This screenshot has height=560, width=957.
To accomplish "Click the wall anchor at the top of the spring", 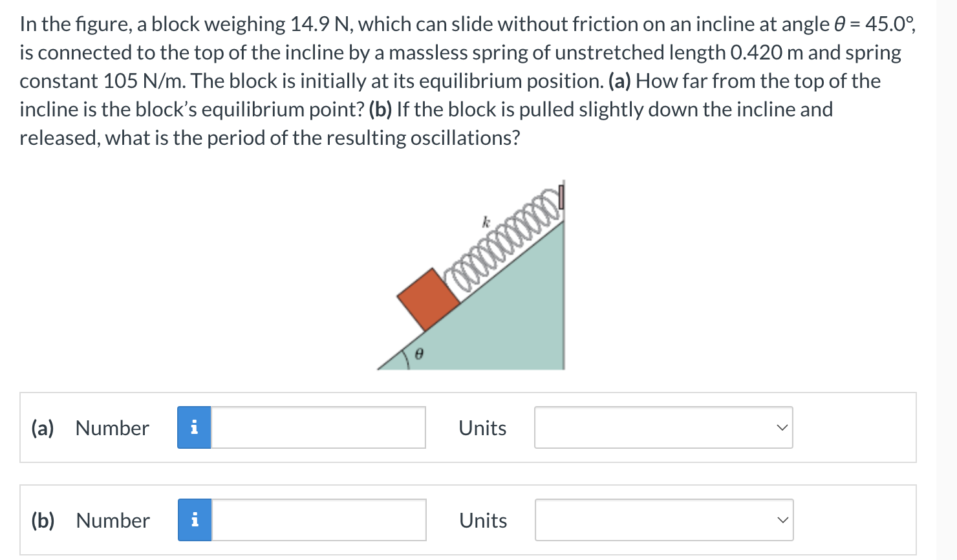I will [x=561, y=196].
